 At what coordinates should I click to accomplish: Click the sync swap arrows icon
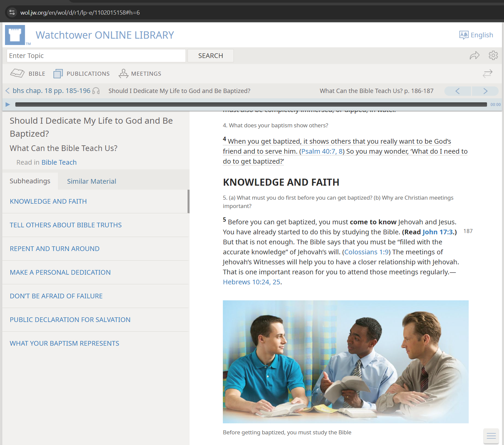click(487, 73)
